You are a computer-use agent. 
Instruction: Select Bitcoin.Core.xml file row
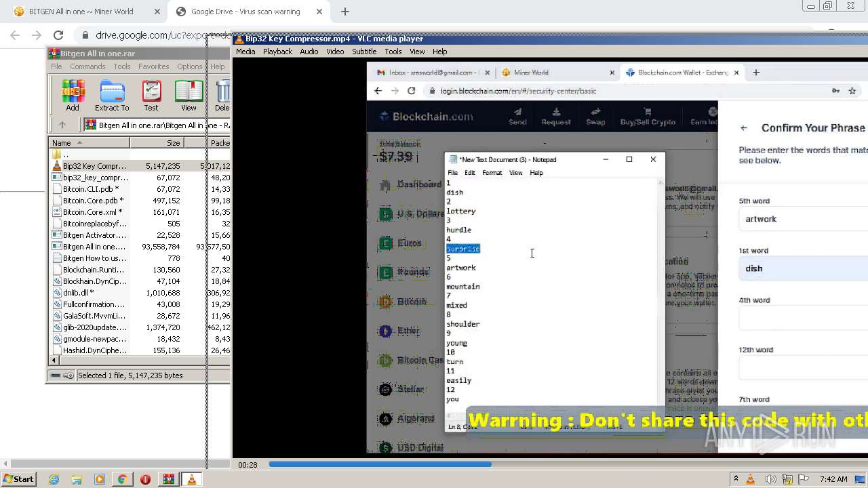coord(141,212)
